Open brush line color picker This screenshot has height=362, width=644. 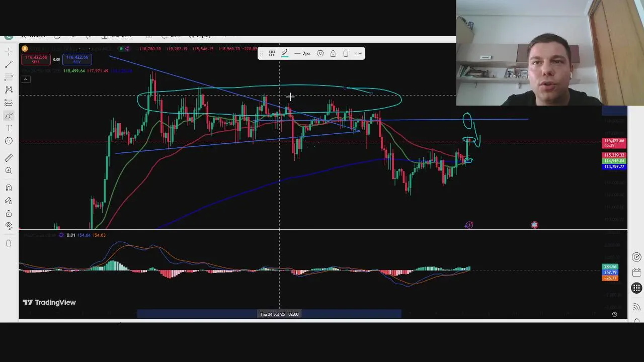point(285,53)
